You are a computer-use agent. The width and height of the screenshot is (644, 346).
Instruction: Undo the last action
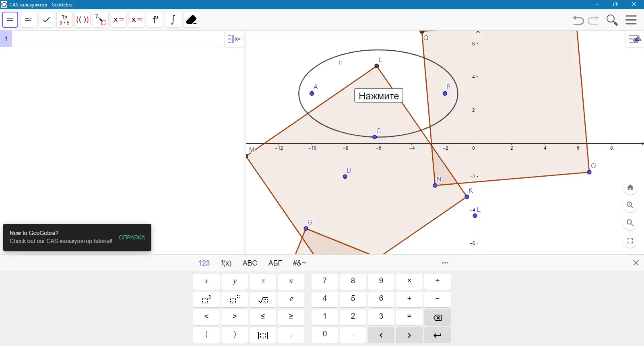(578, 20)
